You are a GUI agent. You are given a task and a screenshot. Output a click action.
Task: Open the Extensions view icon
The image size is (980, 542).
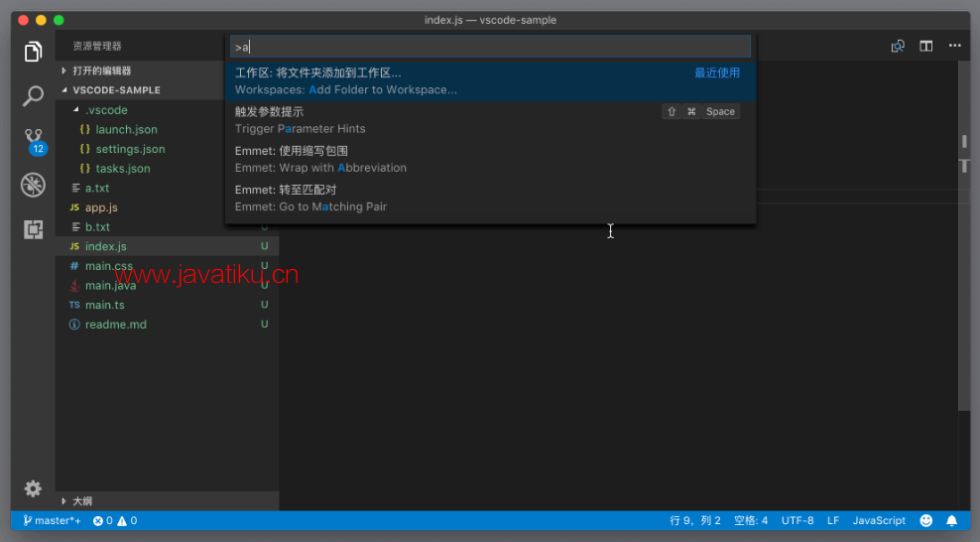33,229
